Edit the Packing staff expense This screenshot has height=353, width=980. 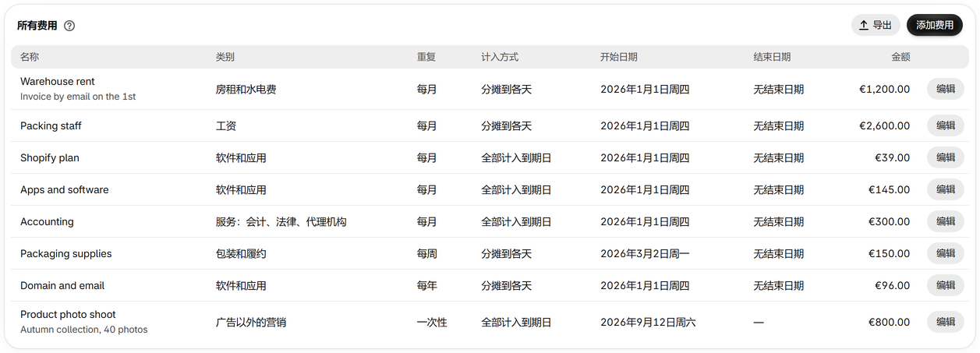[x=945, y=125]
